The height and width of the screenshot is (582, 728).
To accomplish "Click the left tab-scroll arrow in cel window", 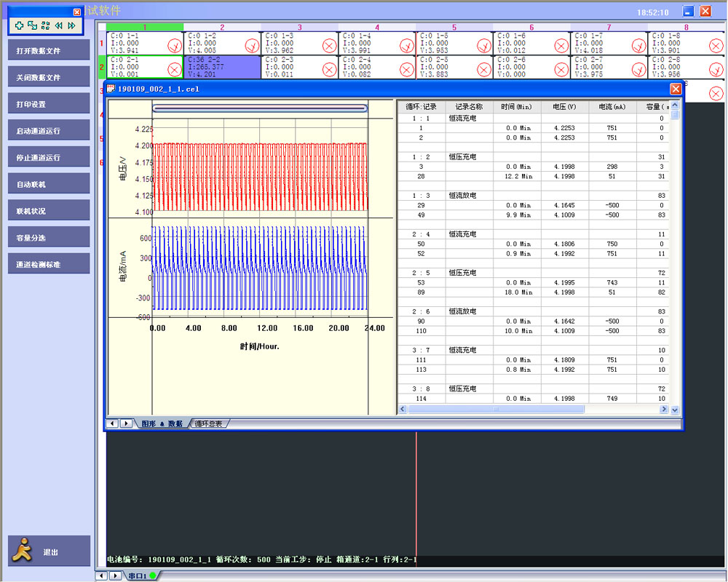I will (x=112, y=423).
